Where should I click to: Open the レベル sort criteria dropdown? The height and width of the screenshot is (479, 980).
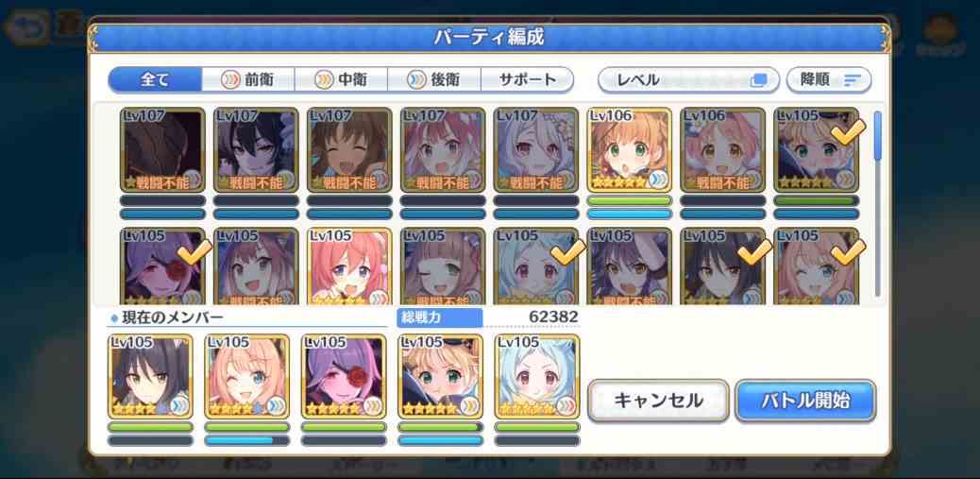pos(688,80)
